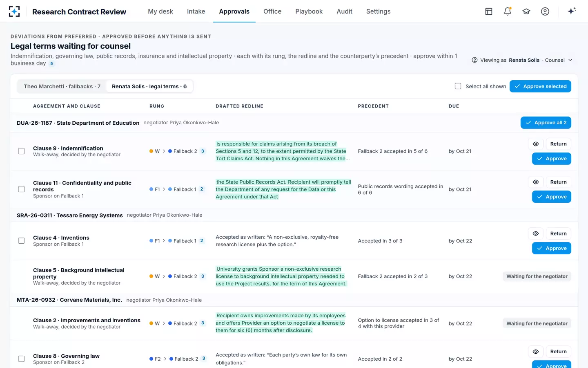Click 'Fallback 2 accepted in 5 of 6'
The width and height of the screenshot is (588, 368).
[x=393, y=151]
